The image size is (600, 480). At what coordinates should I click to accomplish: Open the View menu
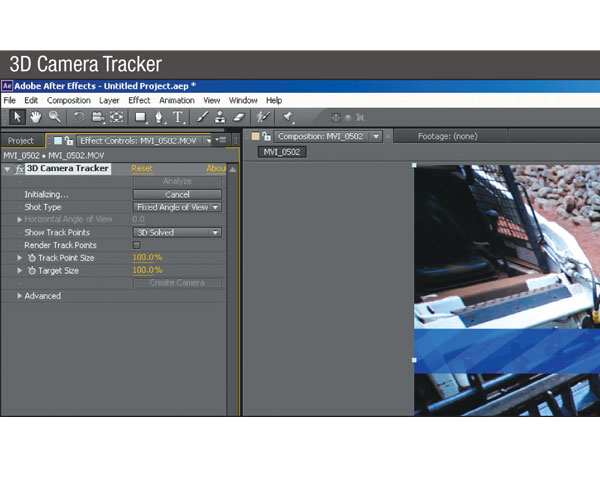click(212, 100)
